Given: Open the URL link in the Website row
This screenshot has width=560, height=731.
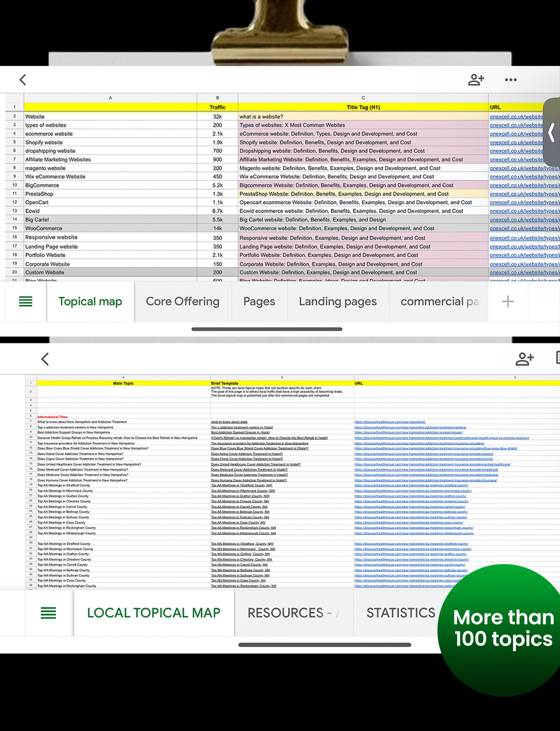Looking at the screenshot, I should coord(516,117).
